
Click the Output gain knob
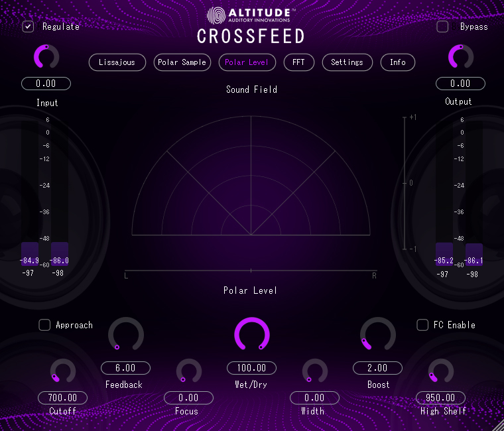click(460, 57)
